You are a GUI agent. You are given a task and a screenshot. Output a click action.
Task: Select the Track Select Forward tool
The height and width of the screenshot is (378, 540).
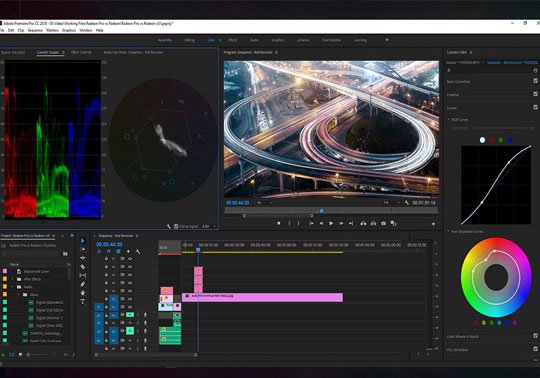[83, 249]
